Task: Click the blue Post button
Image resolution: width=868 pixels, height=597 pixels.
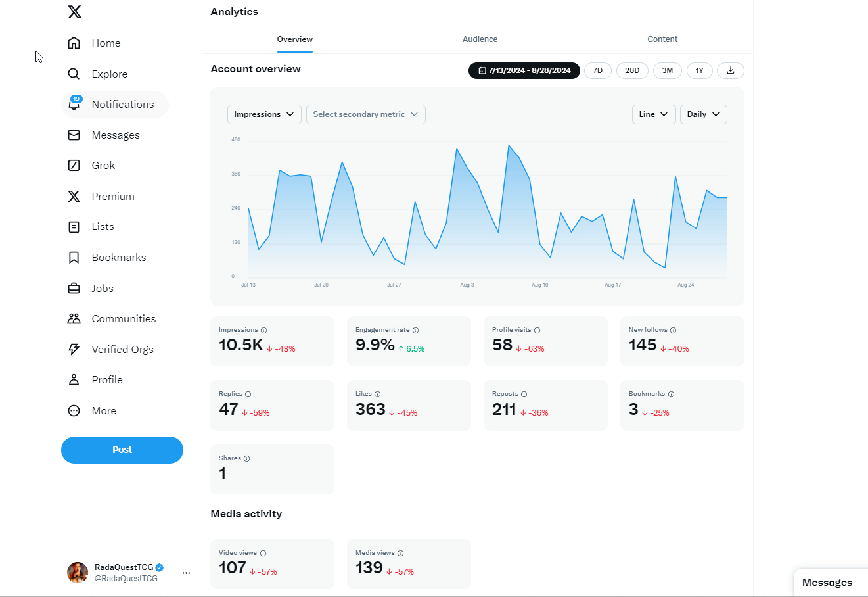Action: point(122,450)
